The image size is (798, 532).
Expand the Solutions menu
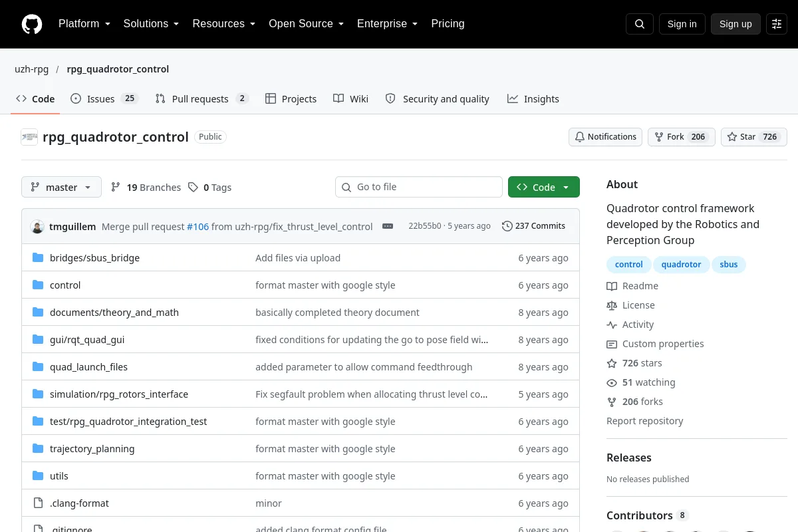coord(152,24)
